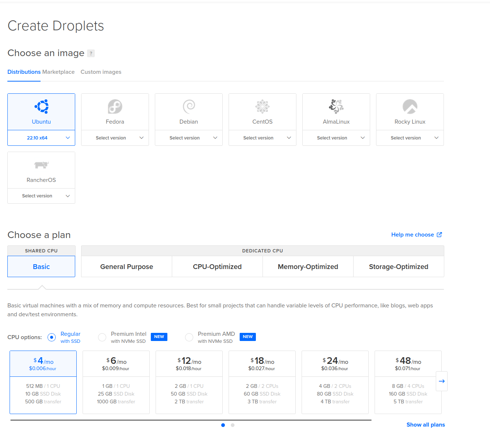Select the Premium Intel radio option
Screen dimensions: 490x448
click(102, 337)
